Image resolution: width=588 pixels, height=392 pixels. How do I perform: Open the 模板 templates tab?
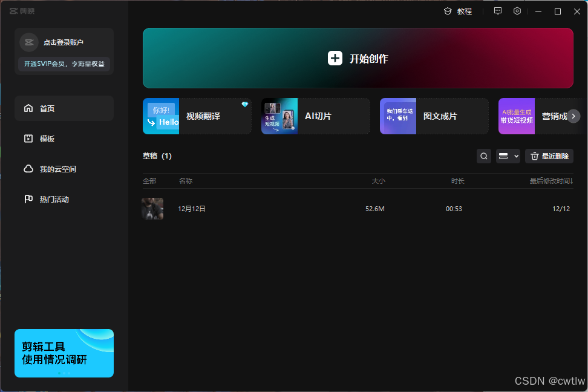point(64,139)
